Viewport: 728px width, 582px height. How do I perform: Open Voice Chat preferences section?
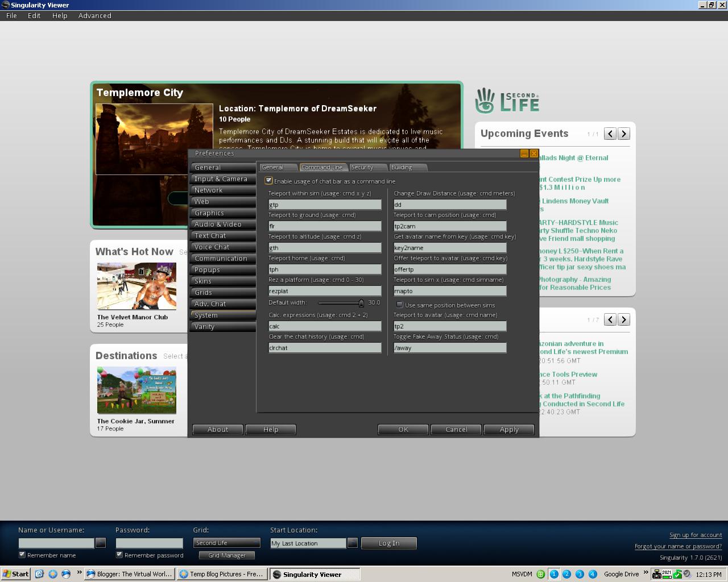coord(224,247)
